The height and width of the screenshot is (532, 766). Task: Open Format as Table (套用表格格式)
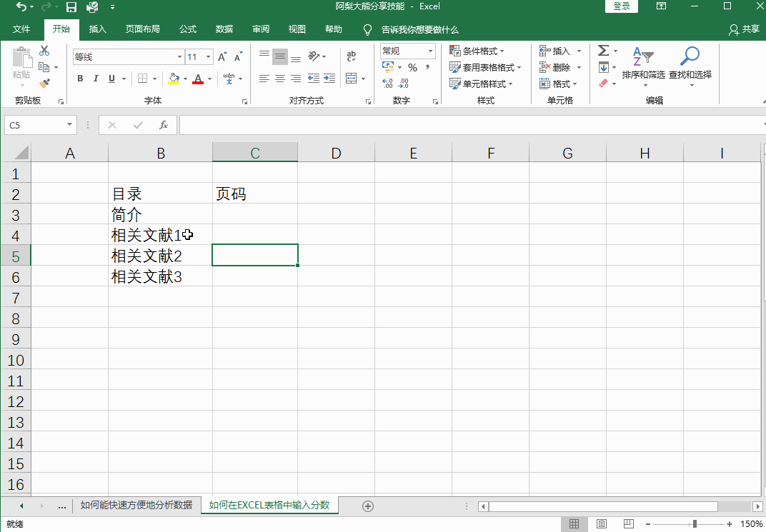tap(486, 67)
